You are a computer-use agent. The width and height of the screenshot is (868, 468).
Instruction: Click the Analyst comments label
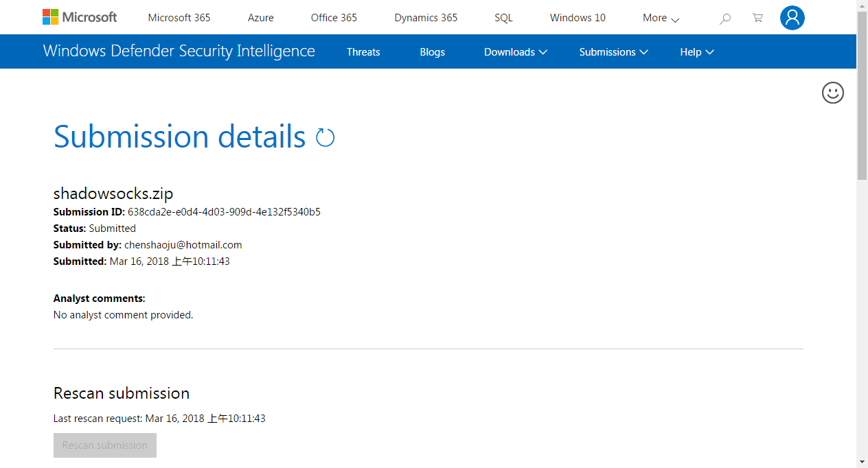[100, 299]
